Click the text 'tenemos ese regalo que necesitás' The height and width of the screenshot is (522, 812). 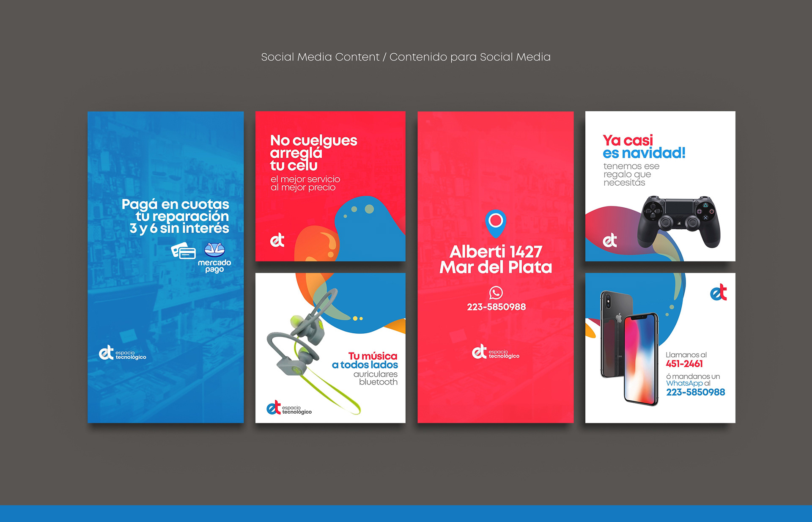pos(631,174)
